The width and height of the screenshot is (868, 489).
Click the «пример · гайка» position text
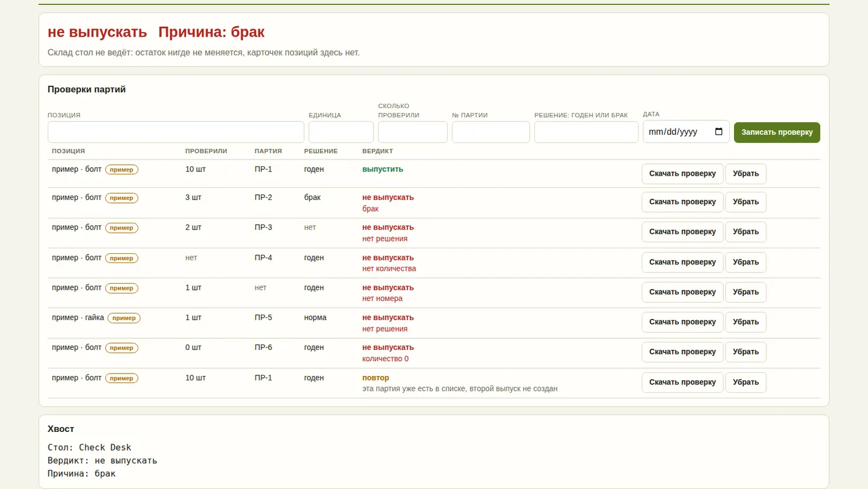pos(78,318)
